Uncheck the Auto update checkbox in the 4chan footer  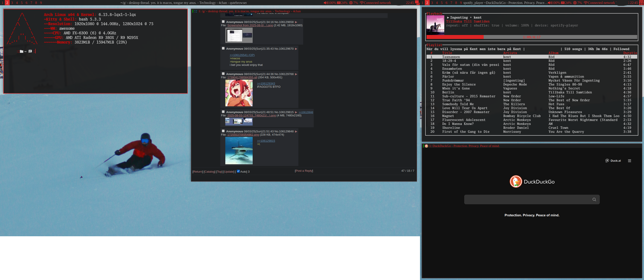[238, 171]
